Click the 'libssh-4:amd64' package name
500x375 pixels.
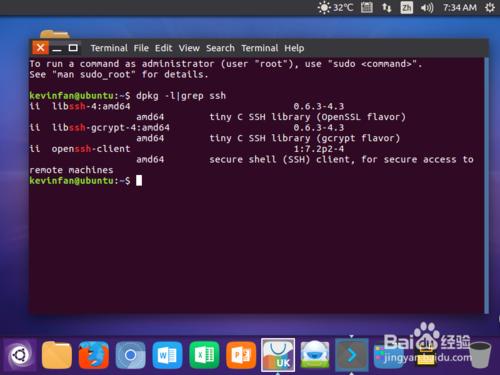click(x=91, y=106)
